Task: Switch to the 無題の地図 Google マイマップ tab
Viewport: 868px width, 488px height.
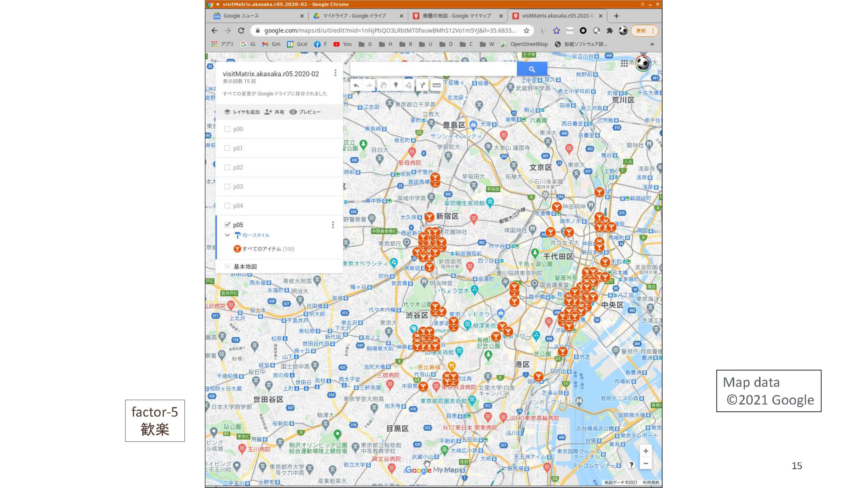Action: (457, 16)
